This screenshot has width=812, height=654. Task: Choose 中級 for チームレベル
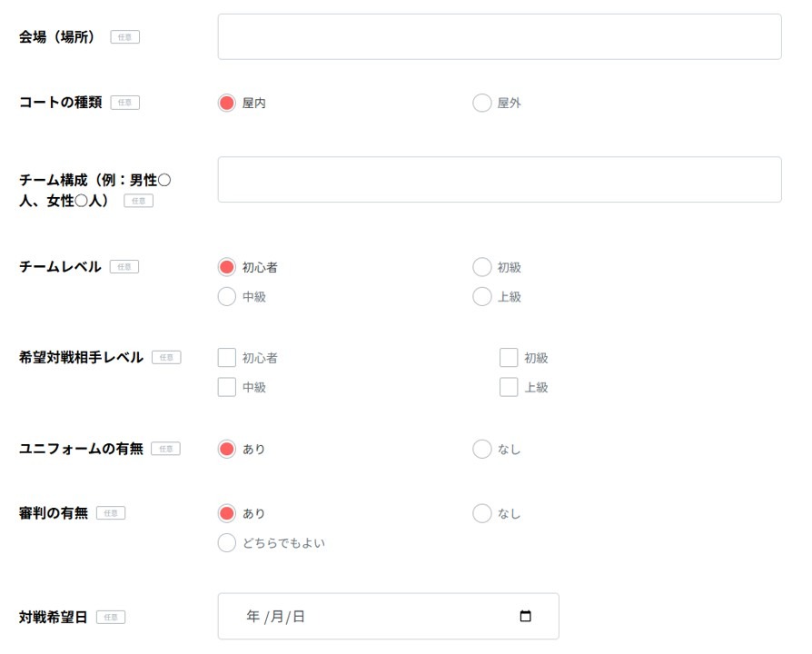[x=227, y=296]
